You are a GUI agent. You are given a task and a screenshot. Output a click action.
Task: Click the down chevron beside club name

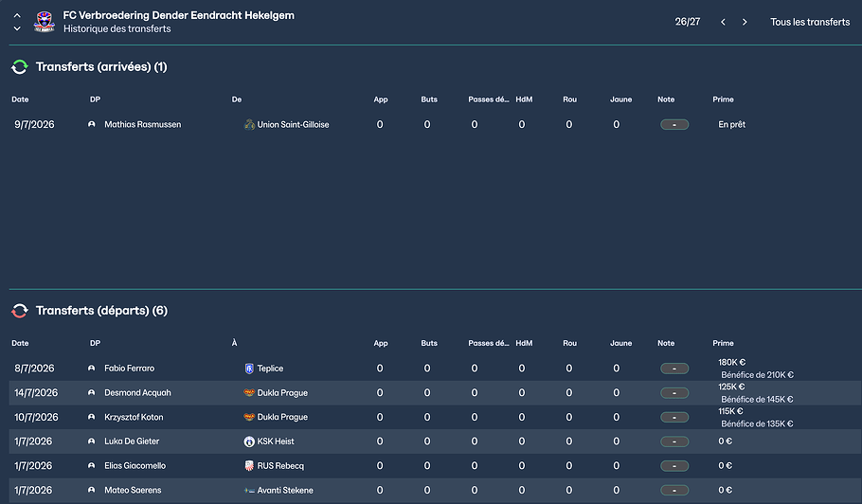17,28
